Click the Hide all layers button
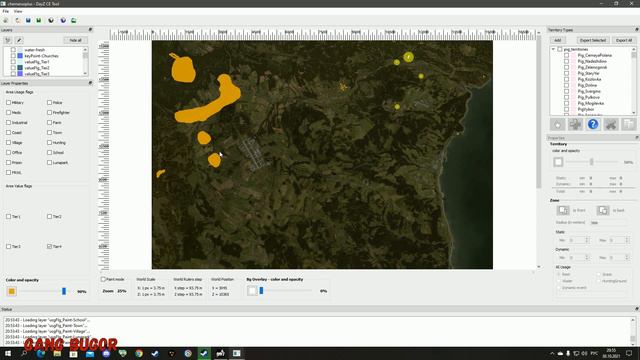 75,40
